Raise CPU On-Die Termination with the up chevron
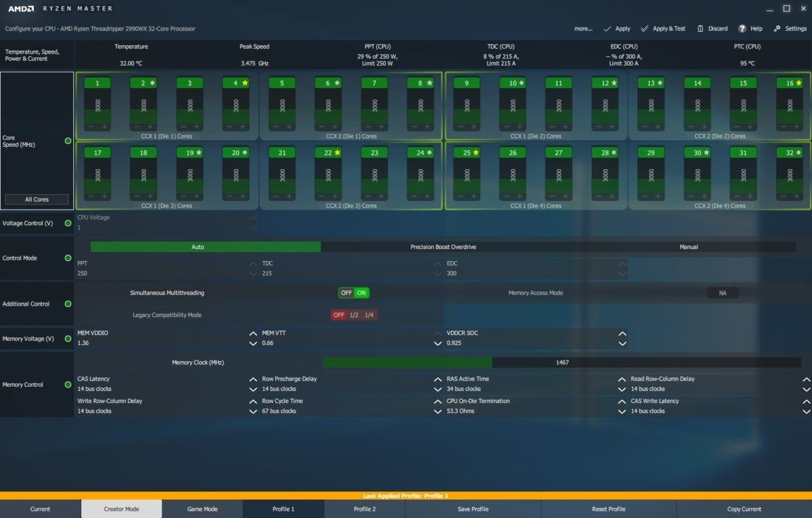Image resolution: width=812 pixels, height=518 pixels. (x=622, y=401)
